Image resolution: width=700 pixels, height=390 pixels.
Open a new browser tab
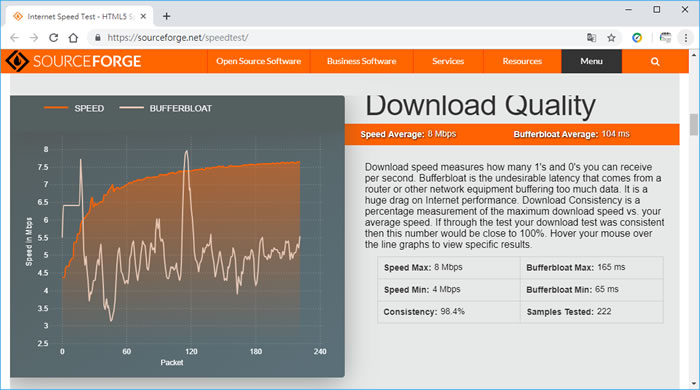coord(167,17)
